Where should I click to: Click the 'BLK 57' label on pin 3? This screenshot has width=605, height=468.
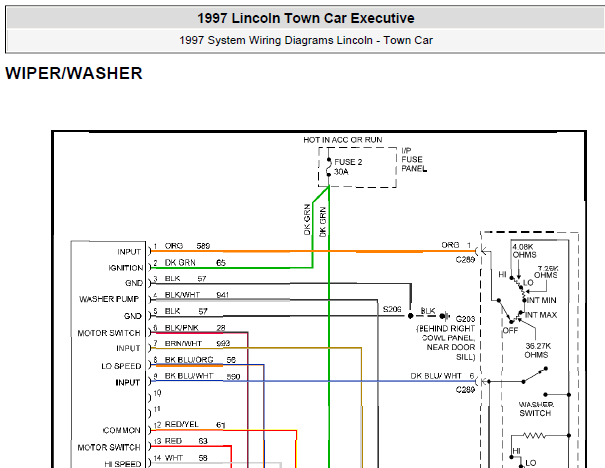(x=185, y=279)
